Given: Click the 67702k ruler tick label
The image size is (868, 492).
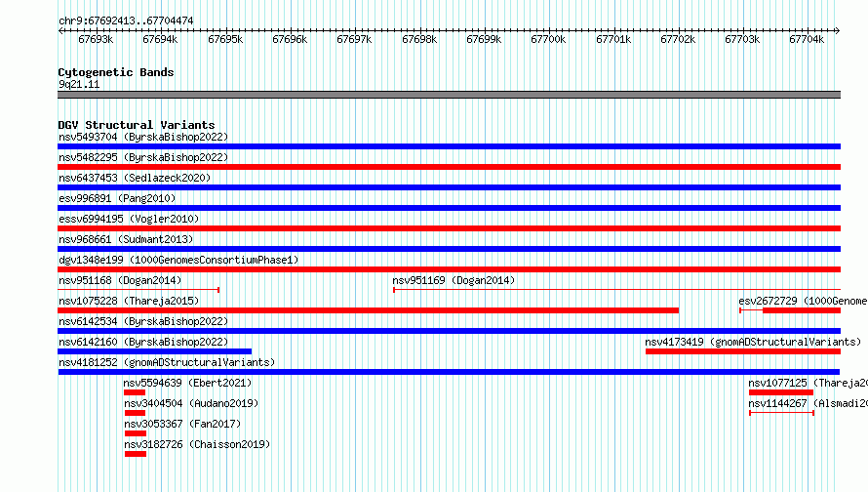Looking at the screenshot, I should coord(678,39).
